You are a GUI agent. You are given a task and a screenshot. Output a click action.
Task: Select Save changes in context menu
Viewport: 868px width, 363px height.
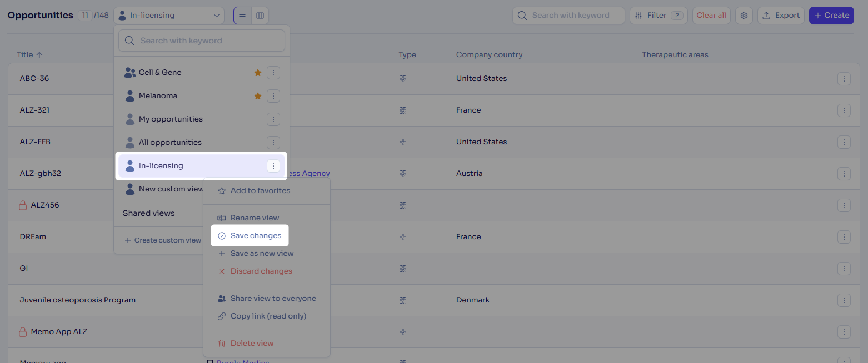click(x=256, y=236)
